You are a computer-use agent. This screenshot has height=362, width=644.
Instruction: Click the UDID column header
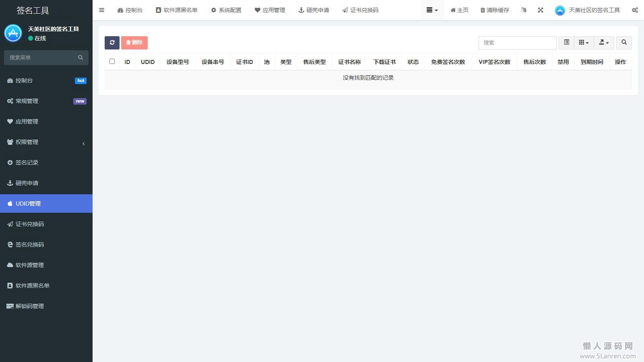pyautogui.click(x=148, y=62)
